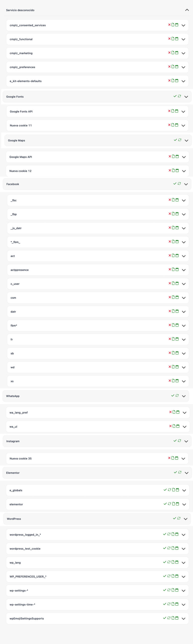Click the green checkmark on the Facebook header
The height and width of the screenshot is (644, 193).
click(175, 184)
